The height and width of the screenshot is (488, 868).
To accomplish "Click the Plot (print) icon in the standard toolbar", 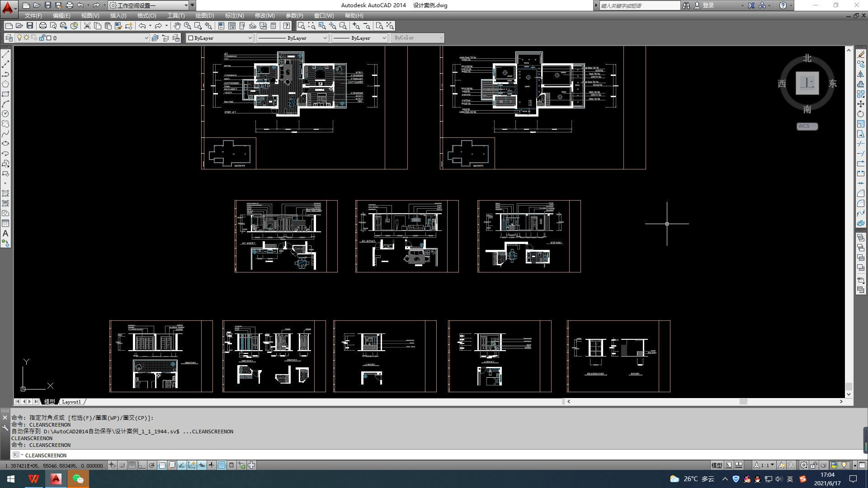I will point(43,26).
